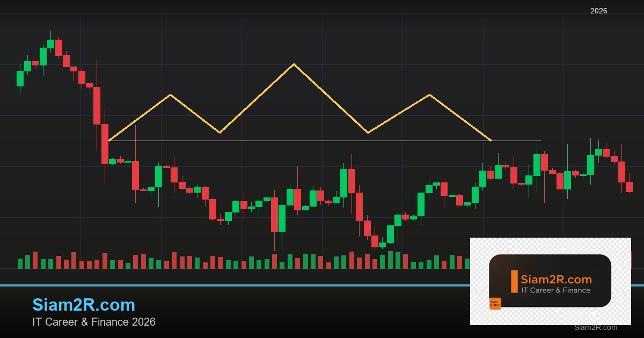Click the first trough of the yellow pattern
644x338 pixels.
[219, 133]
